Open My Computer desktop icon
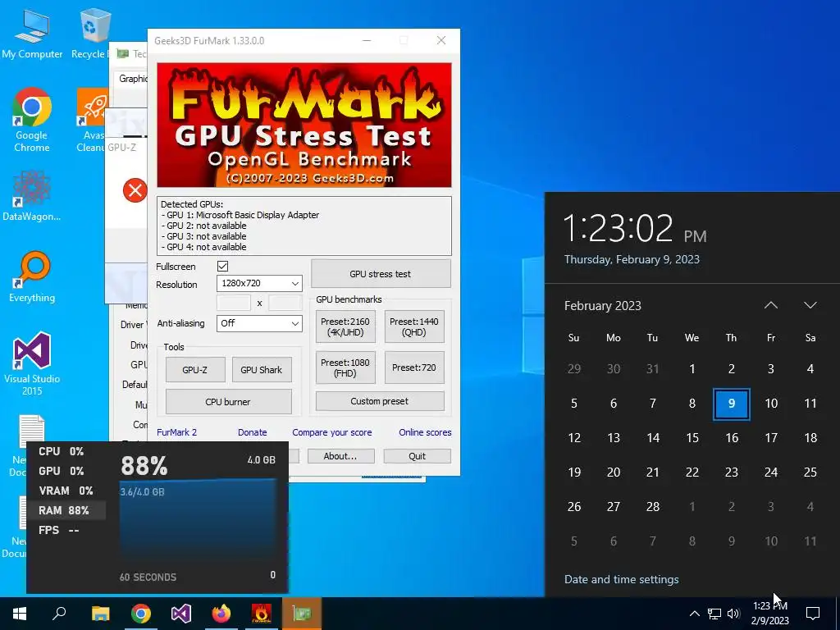840x630 pixels. point(32,33)
